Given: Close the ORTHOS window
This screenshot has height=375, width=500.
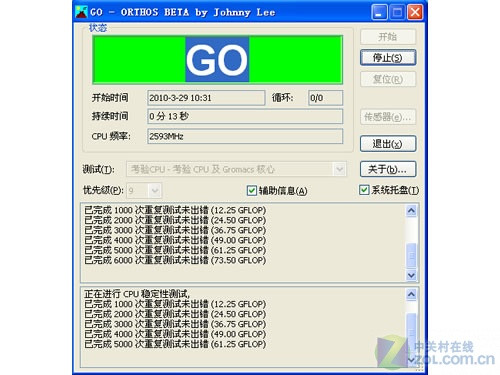Looking at the screenshot, I should [x=415, y=12].
